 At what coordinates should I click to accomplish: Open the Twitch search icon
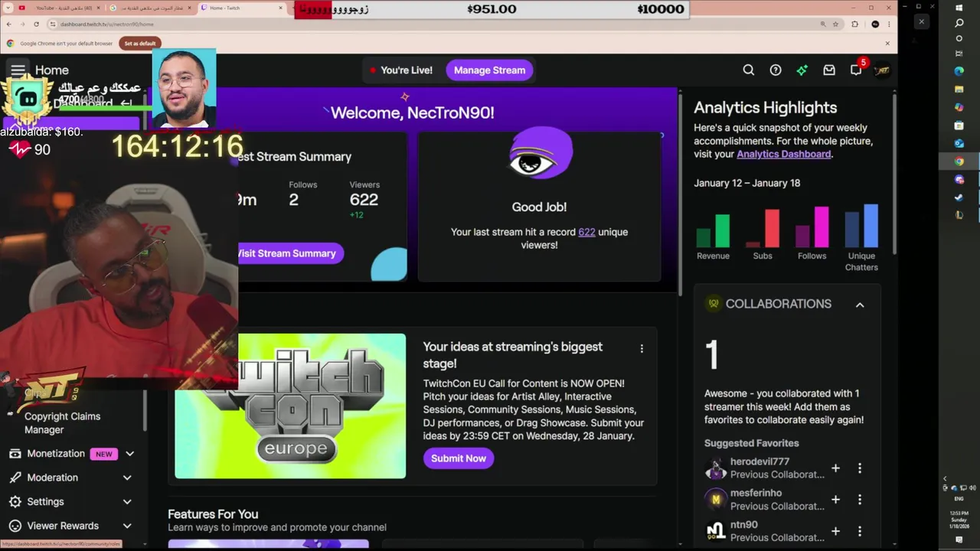(749, 70)
